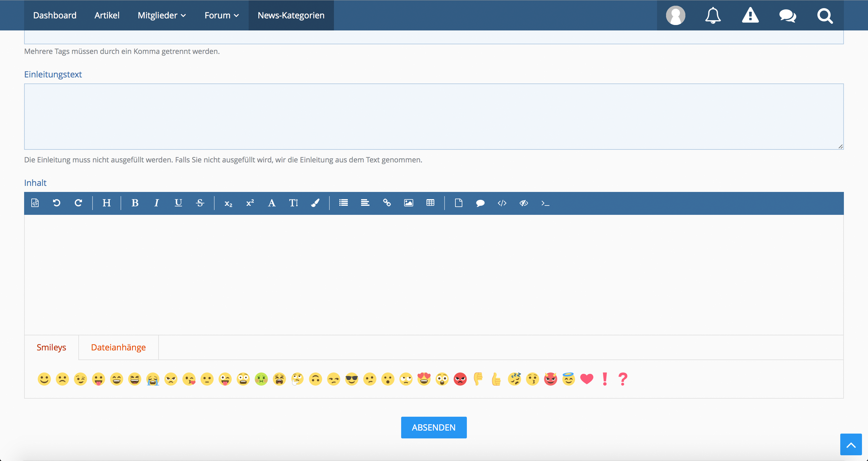Open the News-Kategorien menu item
This screenshot has width=868, height=461.
coord(291,15)
